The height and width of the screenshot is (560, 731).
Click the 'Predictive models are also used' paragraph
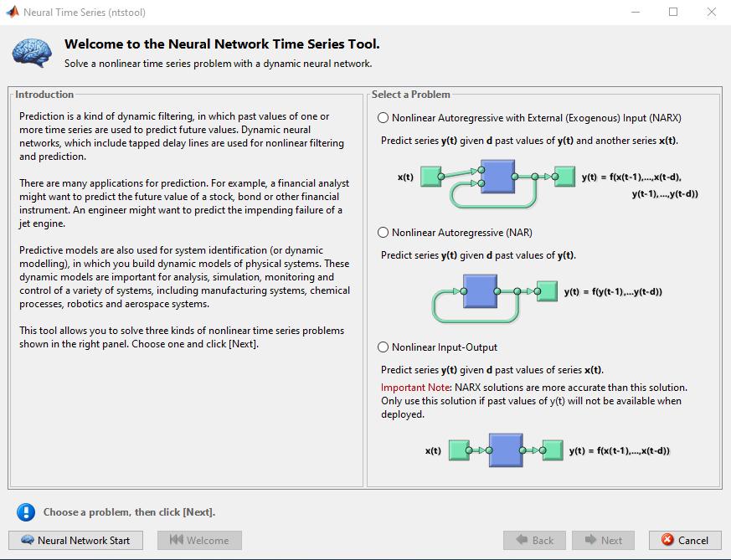pyautogui.click(x=184, y=277)
